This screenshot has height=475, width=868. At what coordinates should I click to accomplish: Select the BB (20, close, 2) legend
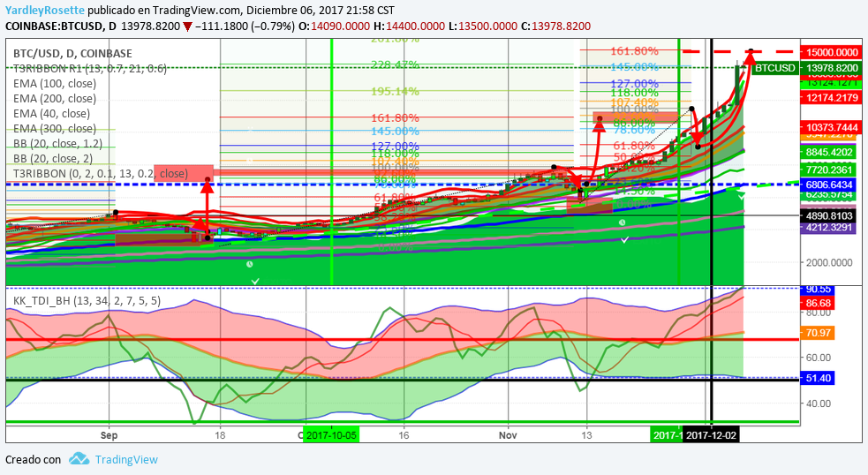(53, 158)
